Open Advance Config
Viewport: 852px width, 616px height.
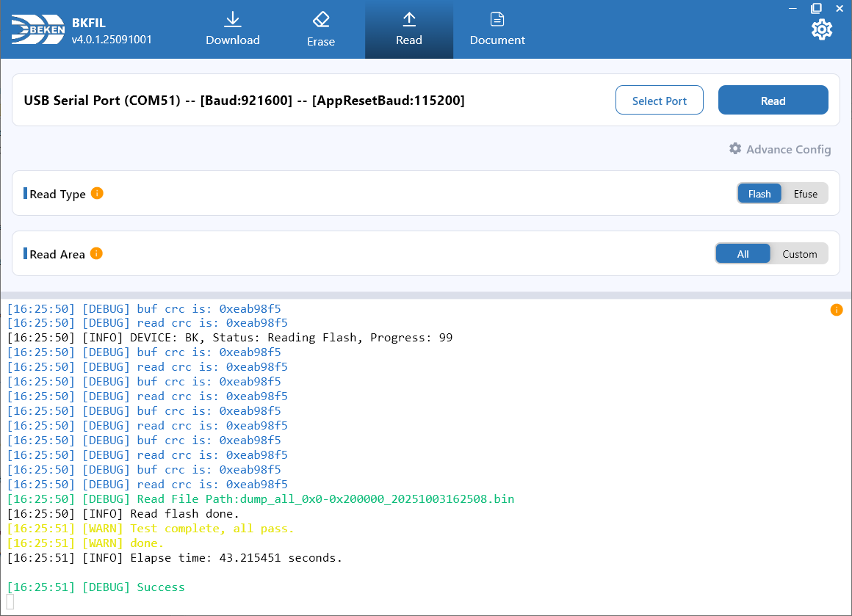point(780,149)
